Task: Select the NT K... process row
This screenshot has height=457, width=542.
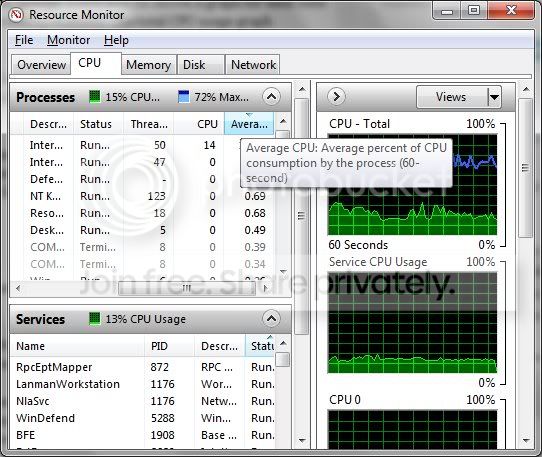Action: pos(143,196)
